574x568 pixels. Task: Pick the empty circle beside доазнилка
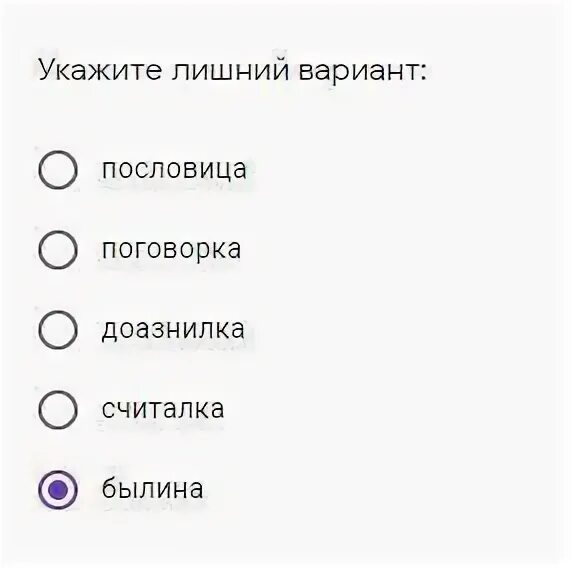pos(58,329)
